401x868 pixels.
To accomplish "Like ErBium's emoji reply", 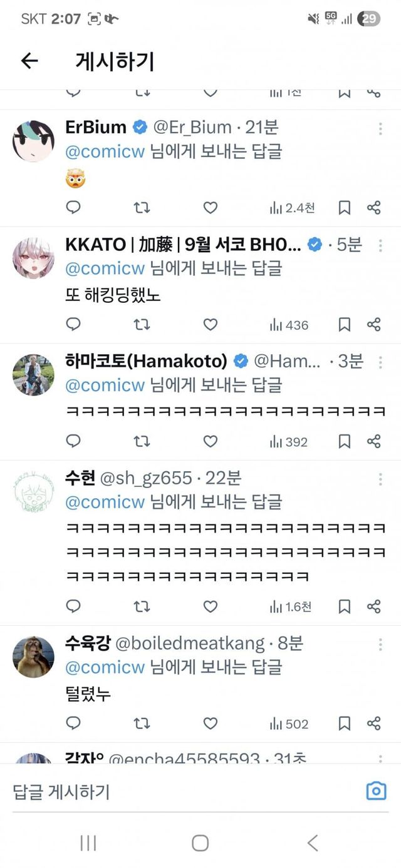I will (x=211, y=208).
